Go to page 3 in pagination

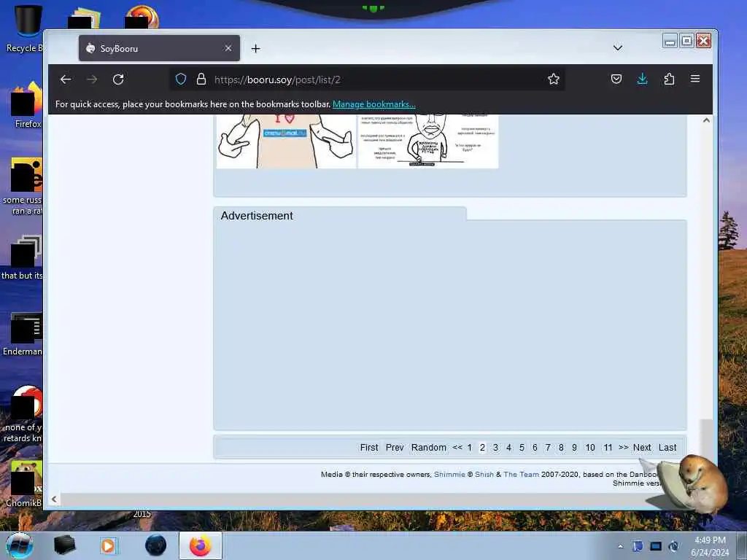pyautogui.click(x=495, y=448)
